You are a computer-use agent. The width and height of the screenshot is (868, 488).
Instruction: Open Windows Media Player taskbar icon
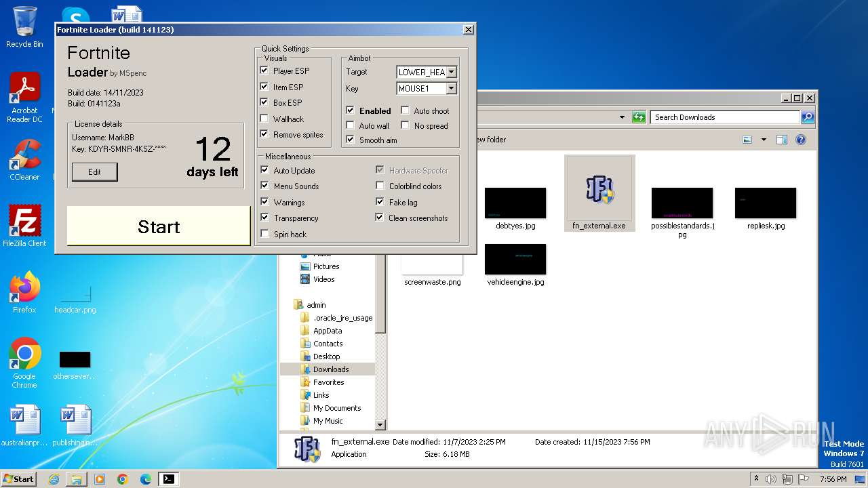[100, 479]
